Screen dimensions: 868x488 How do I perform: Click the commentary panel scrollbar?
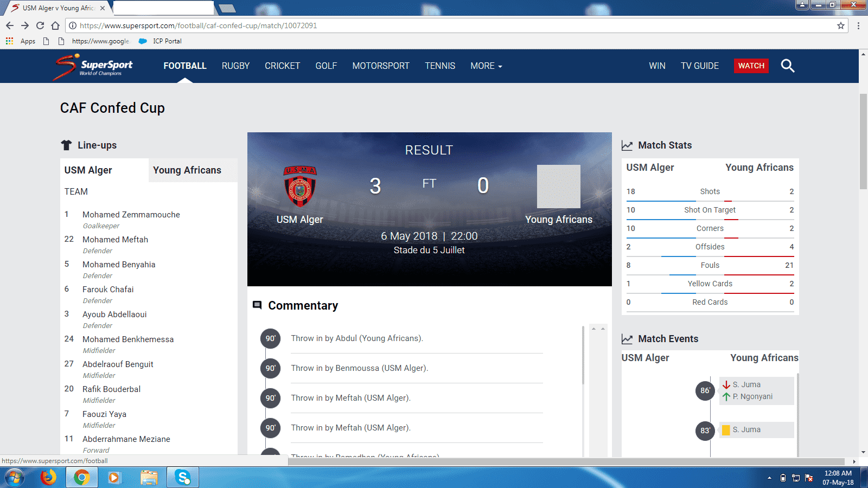click(583, 356)
